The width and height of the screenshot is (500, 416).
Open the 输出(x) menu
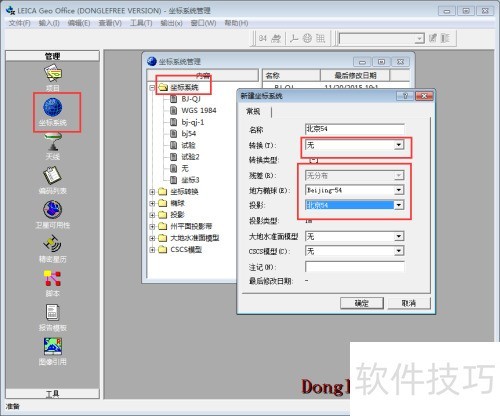tap(171, 23)
